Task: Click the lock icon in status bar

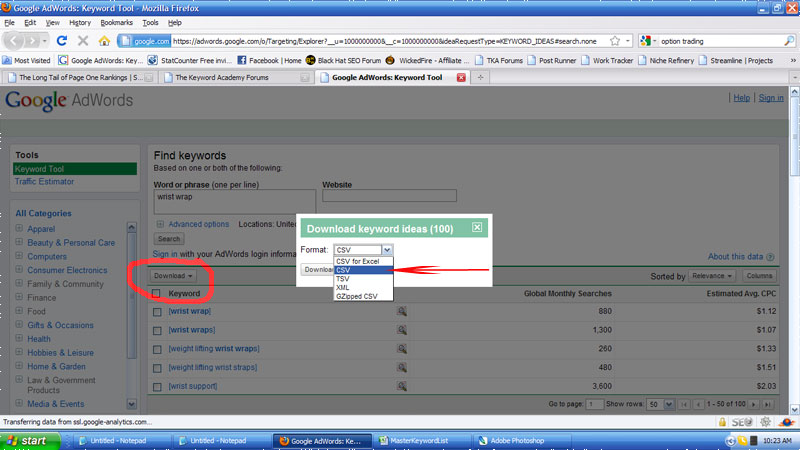Action: [722, 422]
